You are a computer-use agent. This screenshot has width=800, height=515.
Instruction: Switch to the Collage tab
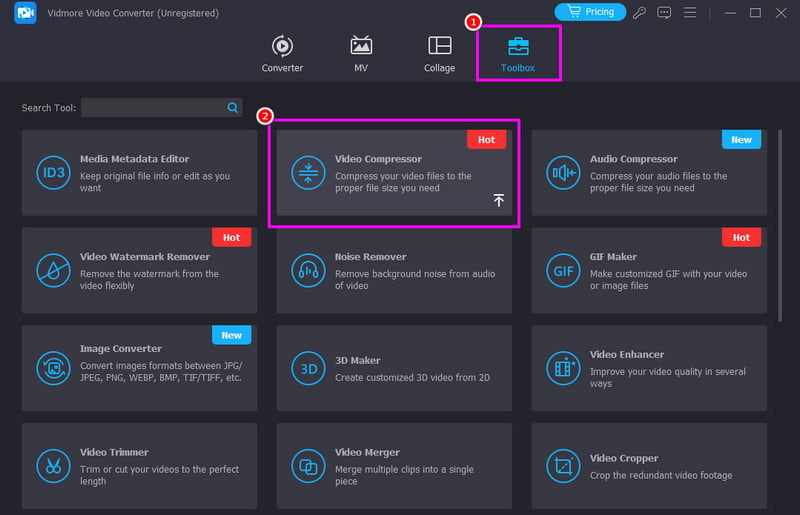(x=439, y=54)
